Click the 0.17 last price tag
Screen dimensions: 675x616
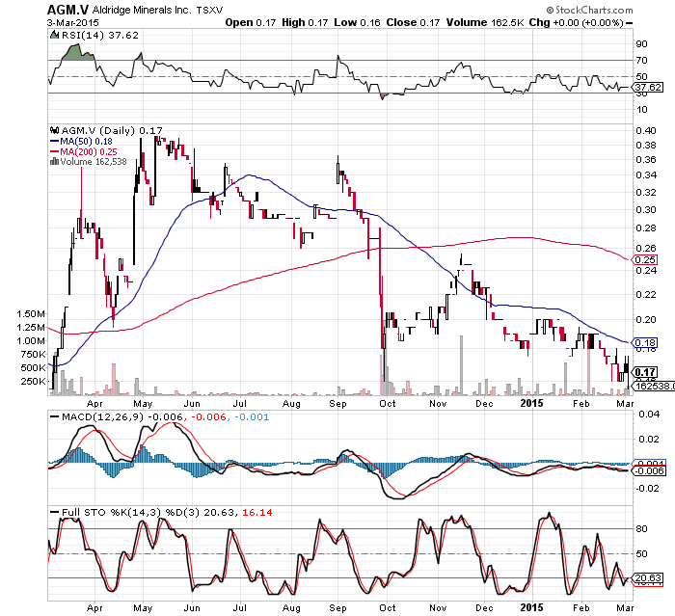[646, 372]
